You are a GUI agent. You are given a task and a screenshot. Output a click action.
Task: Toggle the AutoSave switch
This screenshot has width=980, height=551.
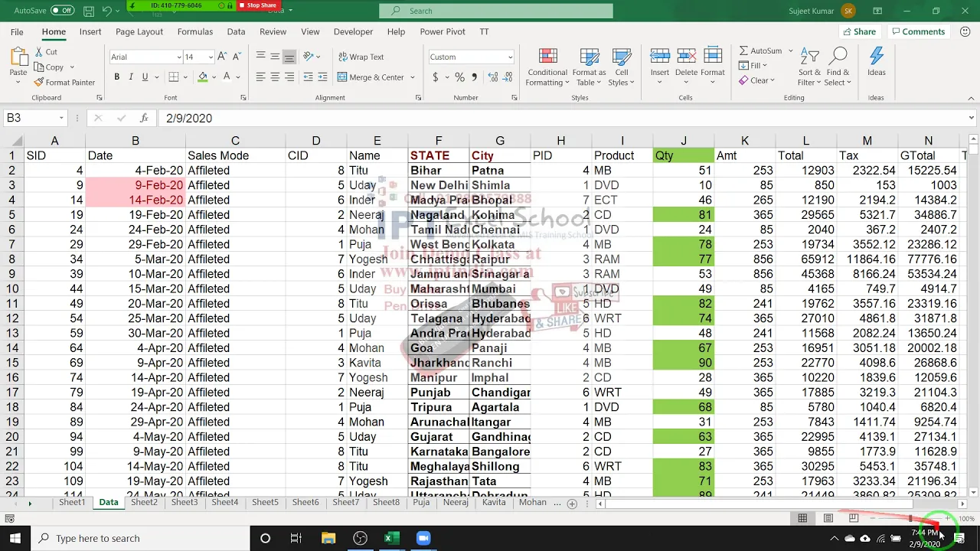point(63,11)
